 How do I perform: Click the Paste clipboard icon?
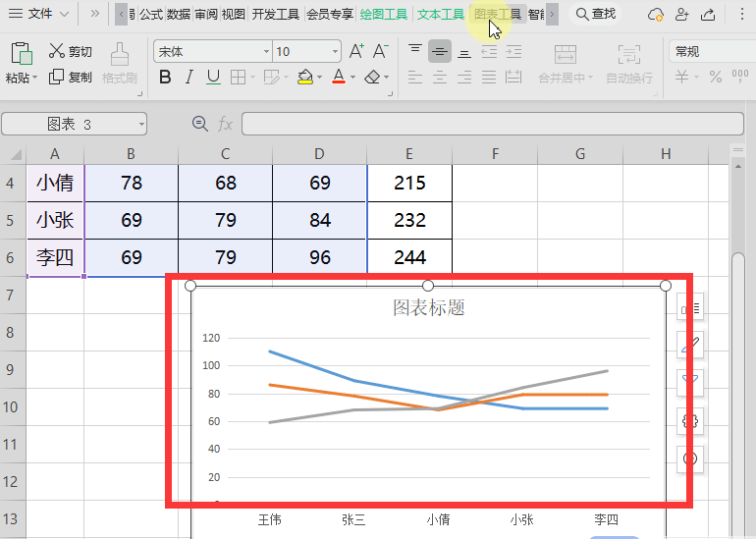[21, 54]
